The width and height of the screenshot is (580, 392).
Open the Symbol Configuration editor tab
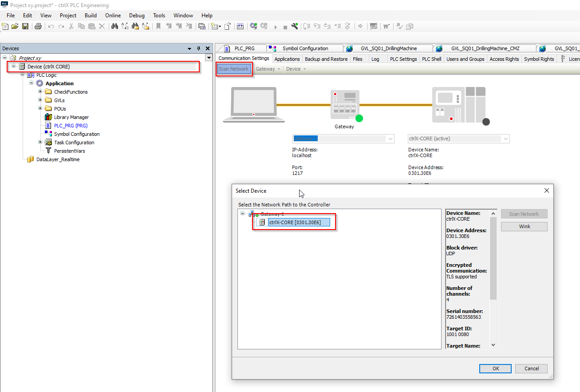305,48
